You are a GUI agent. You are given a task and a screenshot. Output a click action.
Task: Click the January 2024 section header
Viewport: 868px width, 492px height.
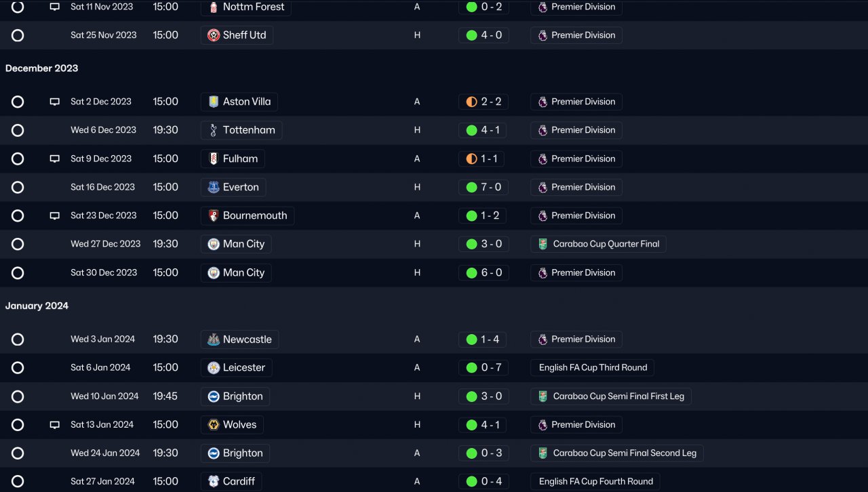[x=37, y=306]
